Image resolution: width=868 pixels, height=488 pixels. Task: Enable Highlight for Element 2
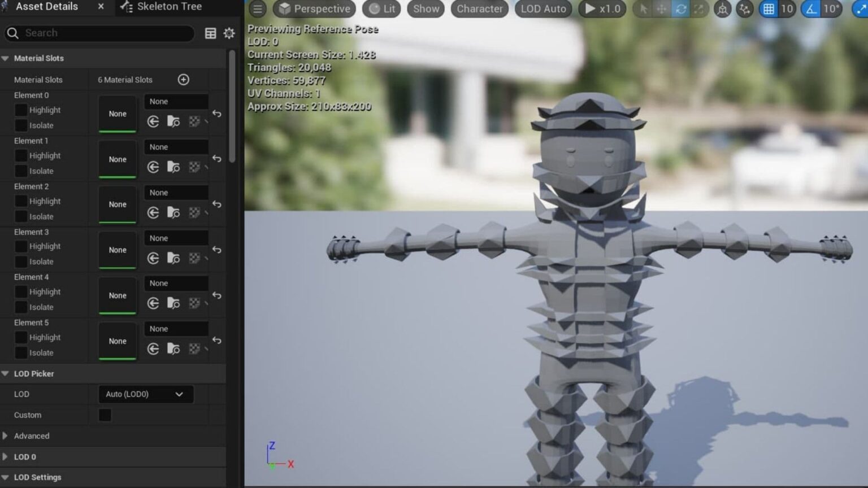21,201
